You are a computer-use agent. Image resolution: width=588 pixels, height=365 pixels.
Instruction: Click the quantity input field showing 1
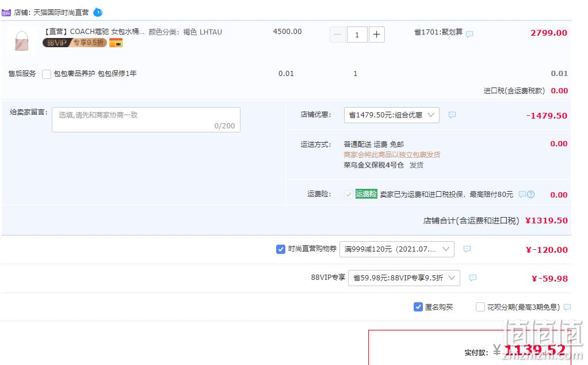pos(357,35)
